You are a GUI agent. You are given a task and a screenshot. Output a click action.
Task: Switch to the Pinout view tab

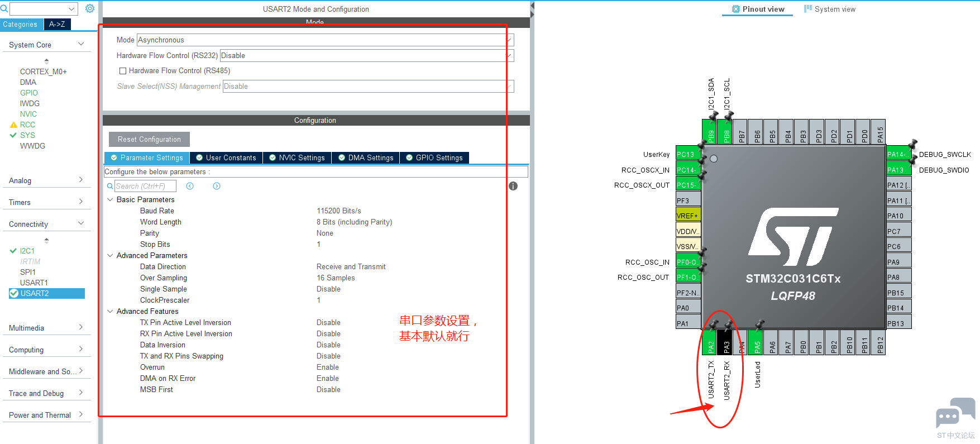pos(758,9)
